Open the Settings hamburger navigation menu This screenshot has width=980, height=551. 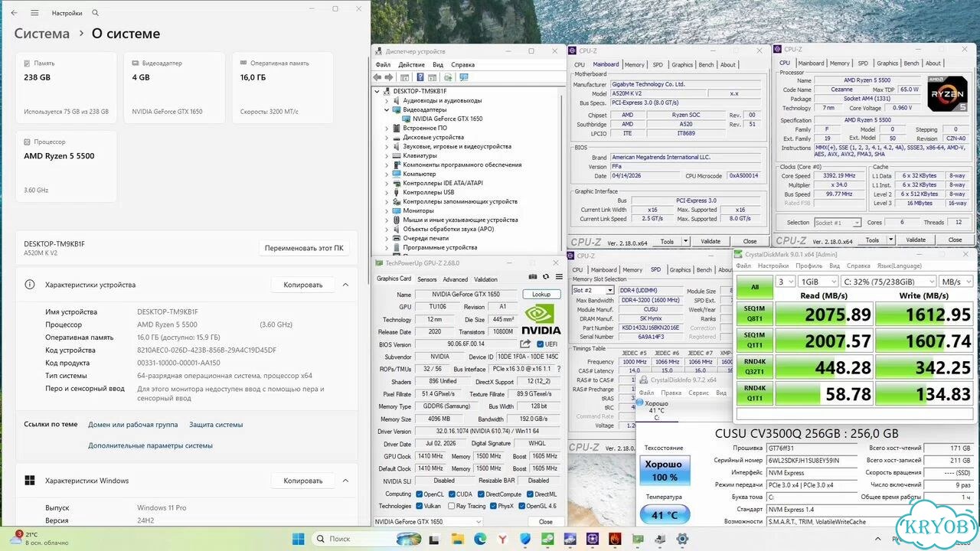34,13
